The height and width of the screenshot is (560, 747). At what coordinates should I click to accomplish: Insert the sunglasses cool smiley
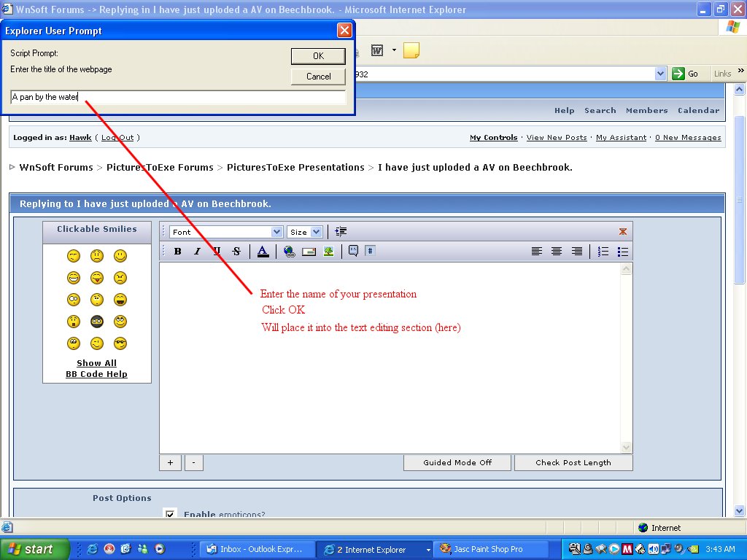(x=120, y=343)
